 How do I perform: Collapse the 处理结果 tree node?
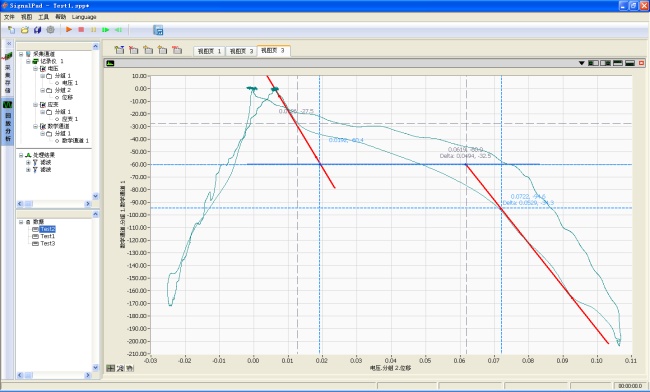coord(21,155)
